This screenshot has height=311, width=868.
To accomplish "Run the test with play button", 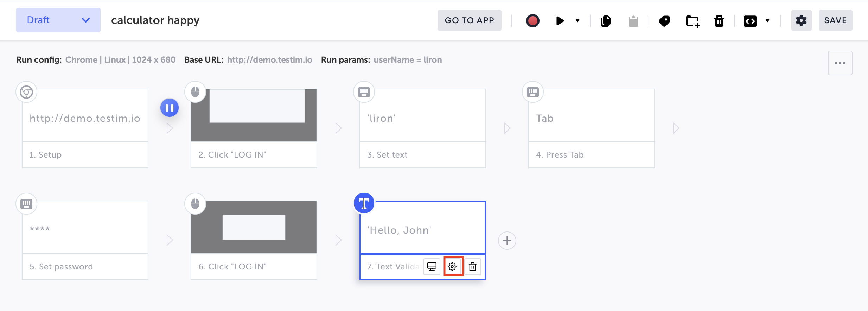I will [x=560, y=21].
